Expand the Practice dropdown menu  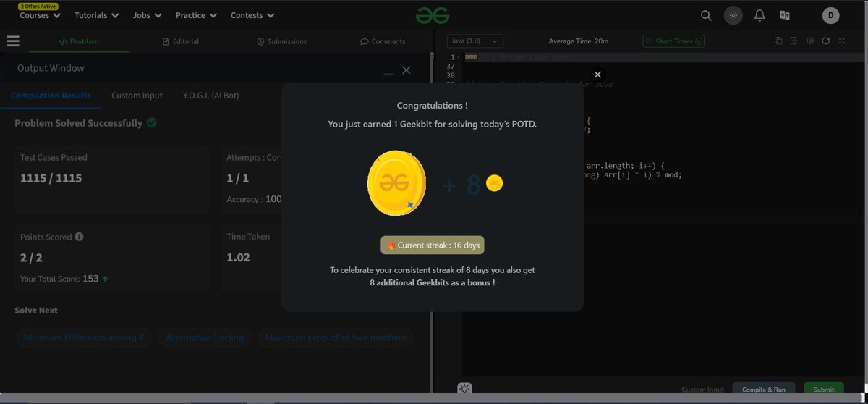(197, 15)
